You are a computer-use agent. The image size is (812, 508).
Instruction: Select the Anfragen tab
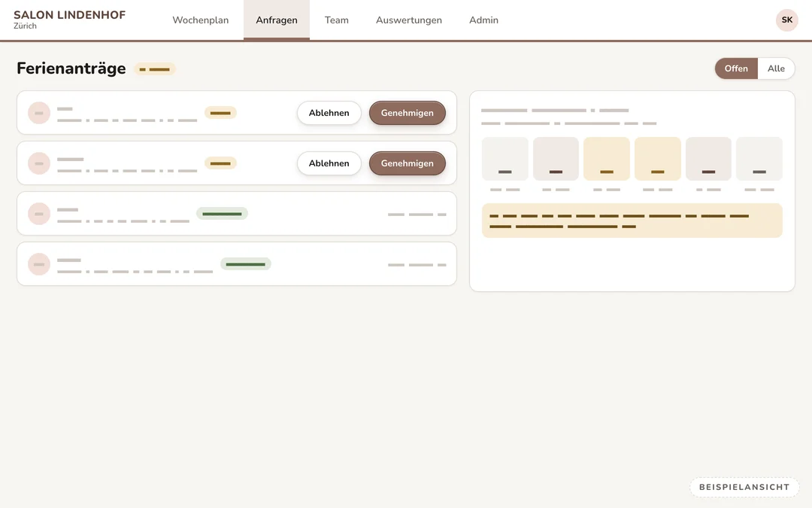(x=277, y=20)
